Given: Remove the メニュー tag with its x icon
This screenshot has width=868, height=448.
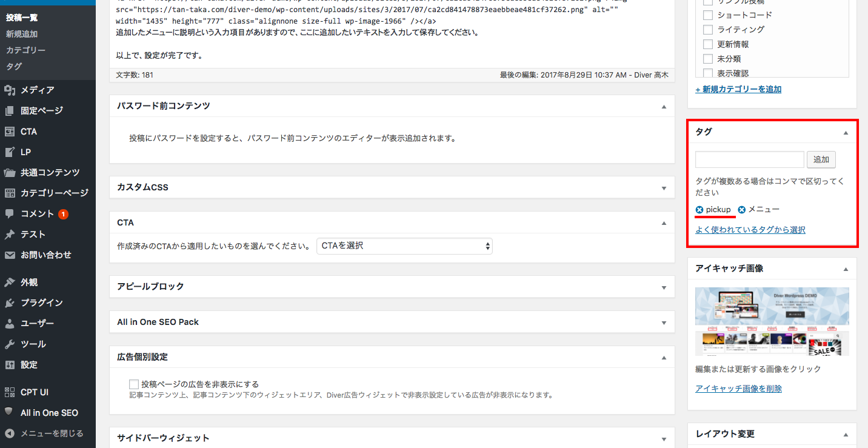Looking at the screenshot, I should 742,210.
